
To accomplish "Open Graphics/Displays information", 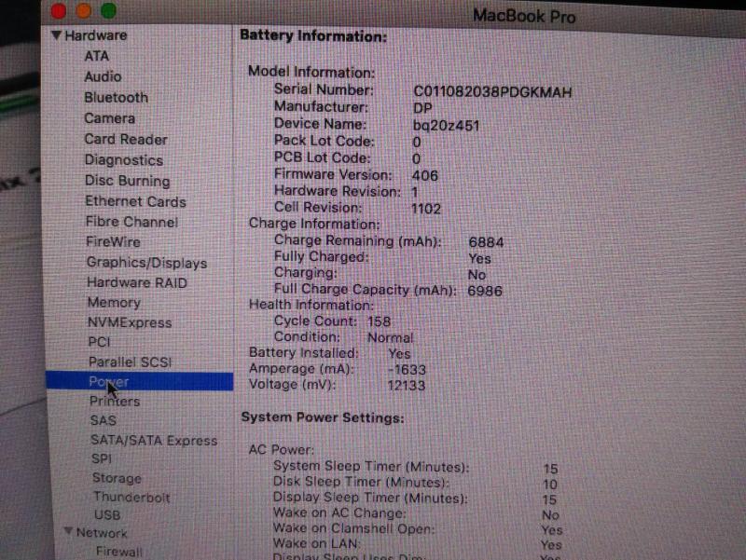I will click(x=147, y=263).
